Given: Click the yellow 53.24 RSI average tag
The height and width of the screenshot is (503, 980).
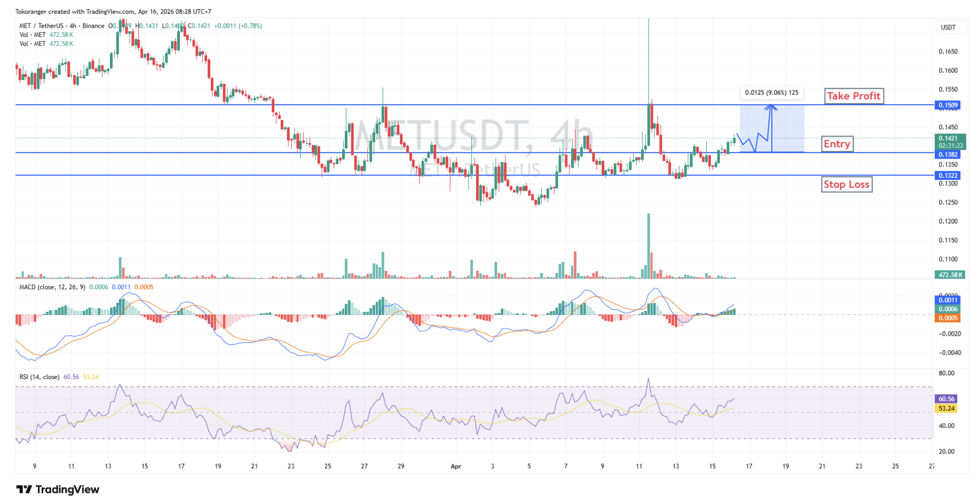Looking at the screenshot, I should click(946, 408).
